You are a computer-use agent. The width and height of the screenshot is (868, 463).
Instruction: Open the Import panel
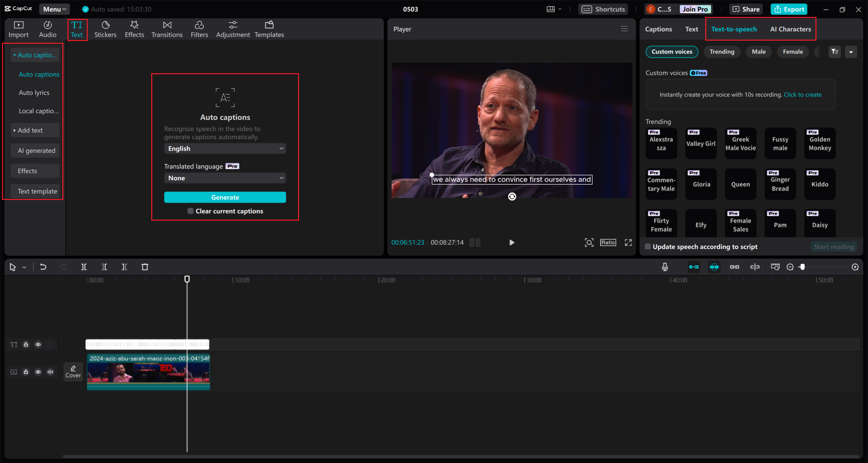point(19,29)
